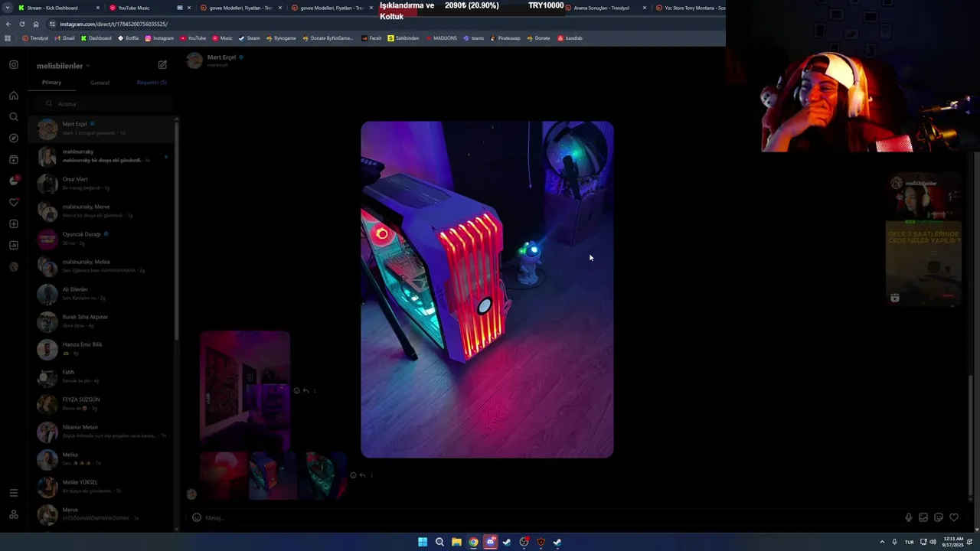This screenshot has width=980, height=551.
Task: Open the Reels sidebar icon
Action: (x=14, y=160)
